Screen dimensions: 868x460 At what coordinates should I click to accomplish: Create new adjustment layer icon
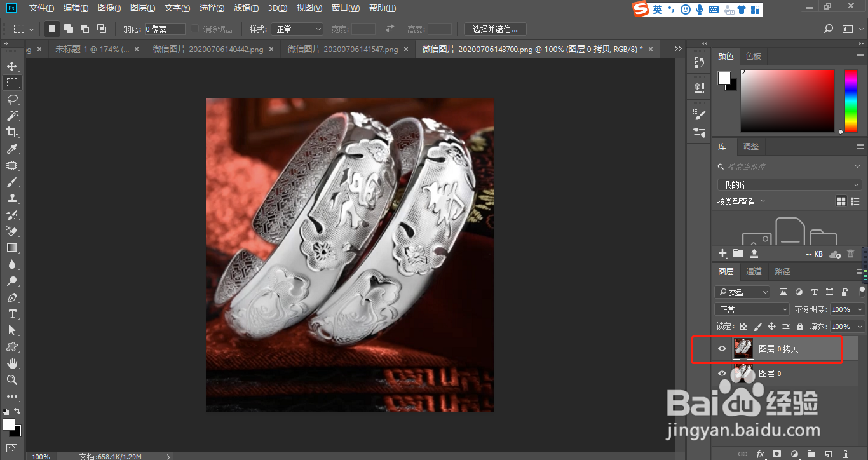click(794, 454)
